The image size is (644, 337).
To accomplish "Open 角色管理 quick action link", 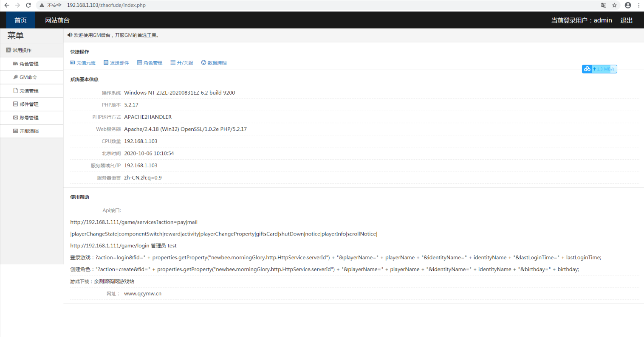I will [x=150, y=63].
